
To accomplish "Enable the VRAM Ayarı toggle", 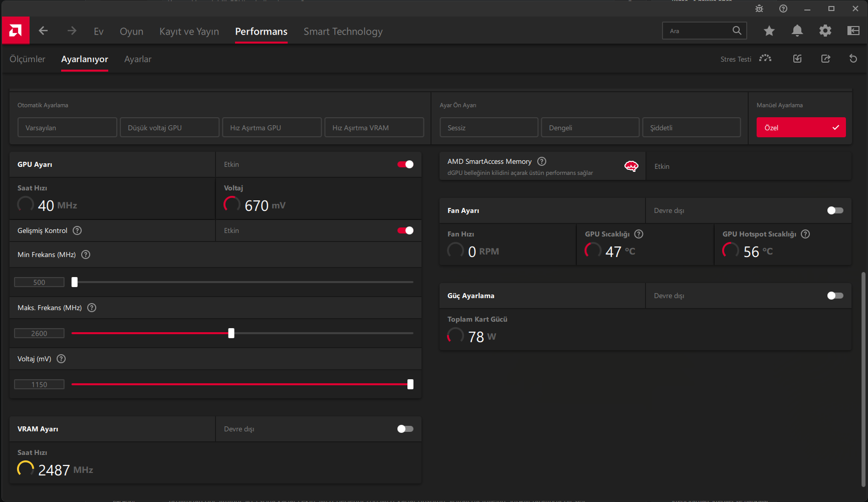I will click(405, 429).
